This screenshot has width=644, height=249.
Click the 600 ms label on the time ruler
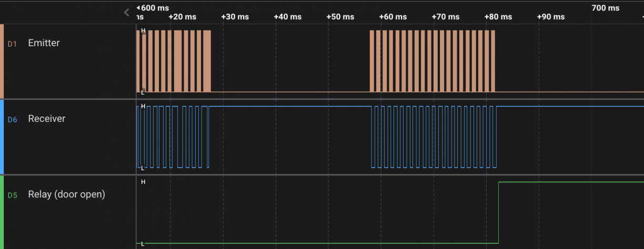(x=155, y=8)
